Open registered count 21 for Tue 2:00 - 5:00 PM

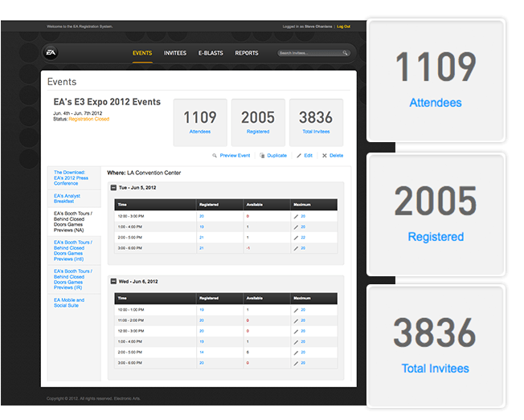point(202,238)
